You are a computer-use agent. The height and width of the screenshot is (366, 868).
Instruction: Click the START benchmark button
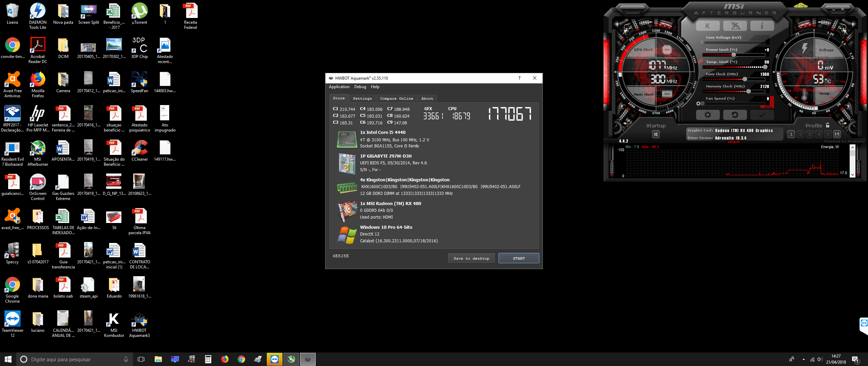[x=519, y=258]
